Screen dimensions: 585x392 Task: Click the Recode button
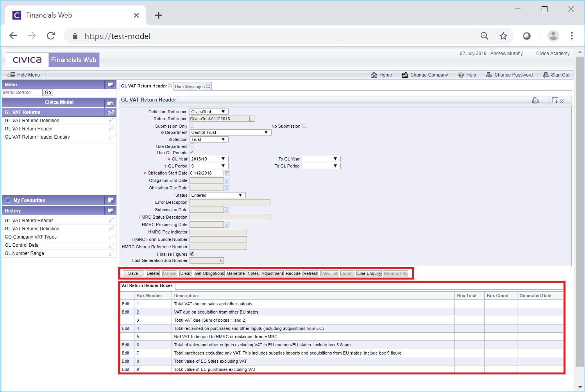pos(293,273)
